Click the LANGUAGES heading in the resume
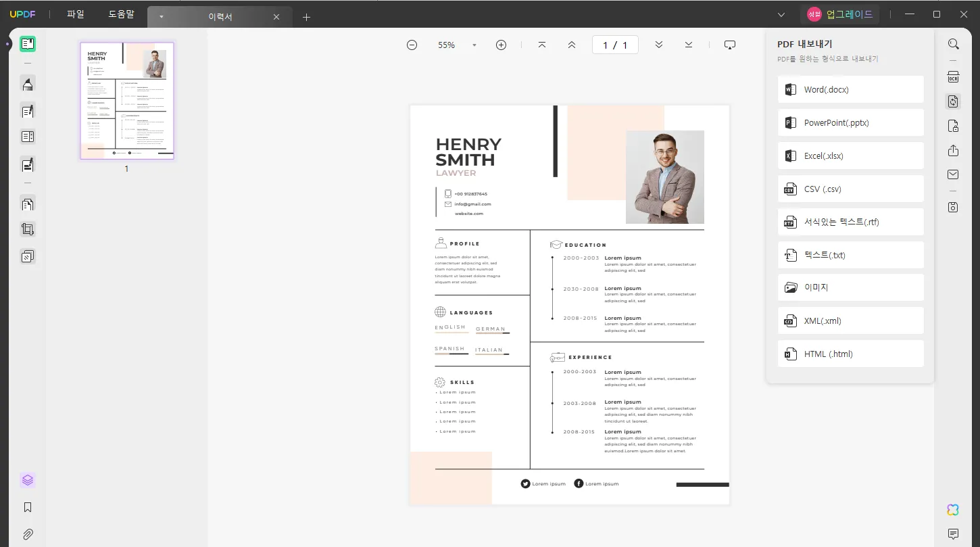 tap(471, 312)
